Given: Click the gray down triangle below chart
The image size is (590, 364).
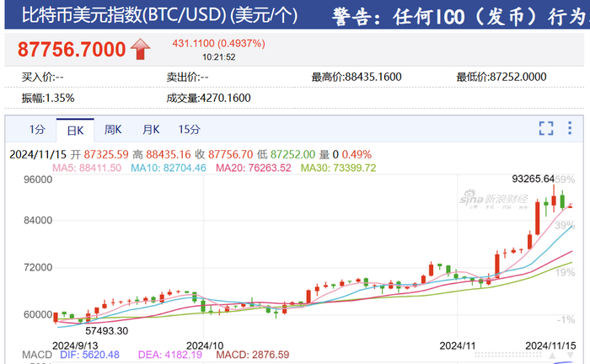Looking at the screenshot, I should [x=570, y=356].
